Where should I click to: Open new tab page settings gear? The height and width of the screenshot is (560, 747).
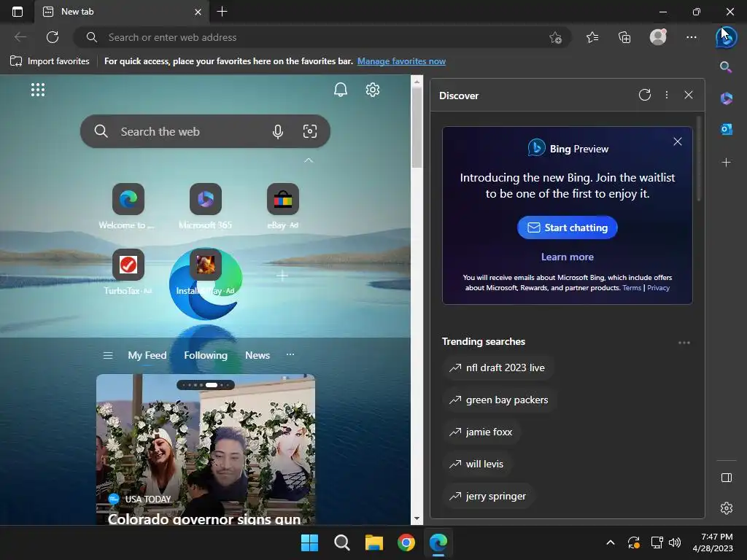coord(373,90)
